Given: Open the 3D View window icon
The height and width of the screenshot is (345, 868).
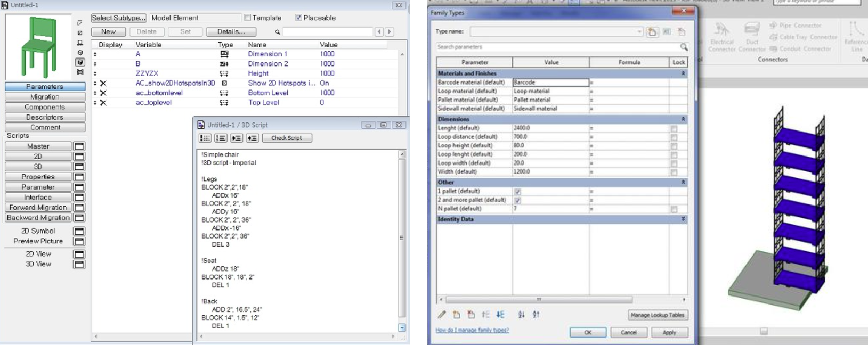Looking at the screenshot, I should click(x=79, y=265).
